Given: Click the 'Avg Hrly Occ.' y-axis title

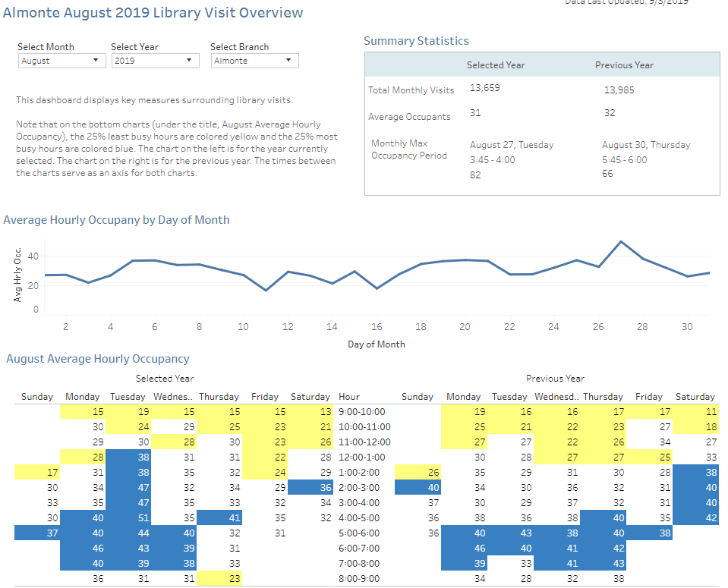Looking at the screenshot, I should tap(17, 275).
